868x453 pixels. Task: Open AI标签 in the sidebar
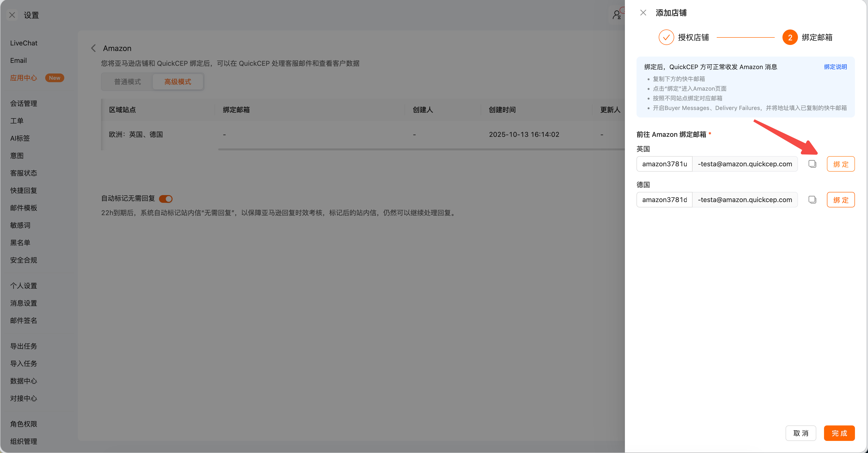[x=20, y=138]
